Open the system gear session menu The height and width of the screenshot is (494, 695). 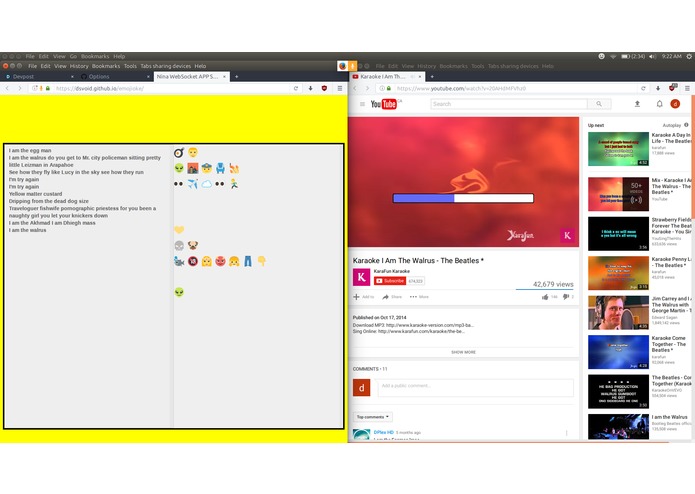pyautogui.click(x=689, y=57)
